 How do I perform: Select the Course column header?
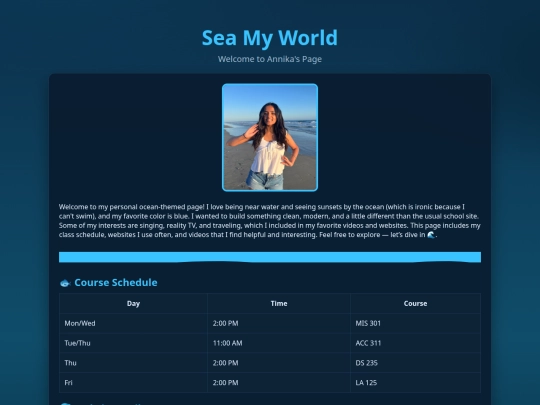[x=415, y=303]
